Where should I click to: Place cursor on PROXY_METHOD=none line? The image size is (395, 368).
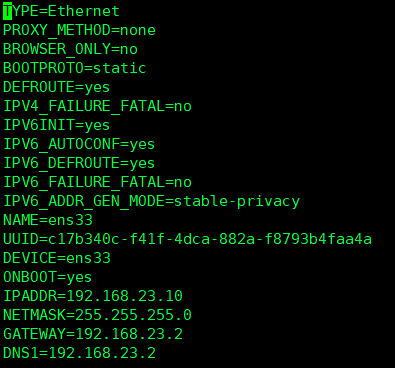(79, 30)
